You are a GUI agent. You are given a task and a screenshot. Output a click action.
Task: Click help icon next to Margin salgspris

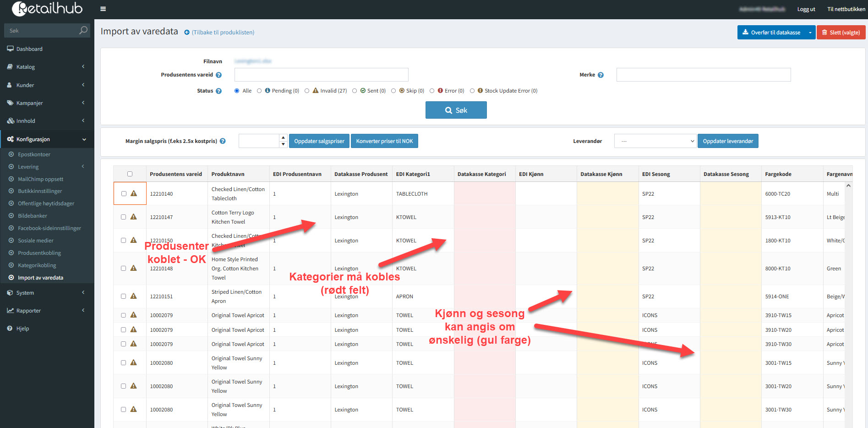(x=223, y=141)
